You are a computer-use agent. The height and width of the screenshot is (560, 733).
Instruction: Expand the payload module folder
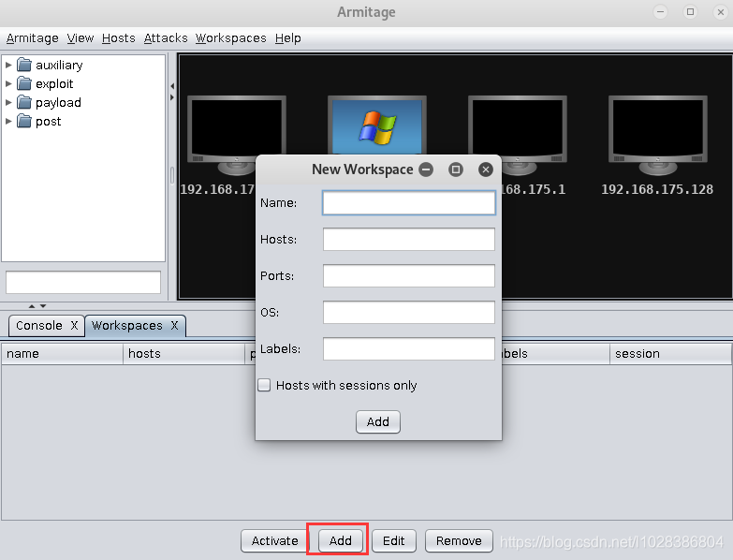(8, 102)
